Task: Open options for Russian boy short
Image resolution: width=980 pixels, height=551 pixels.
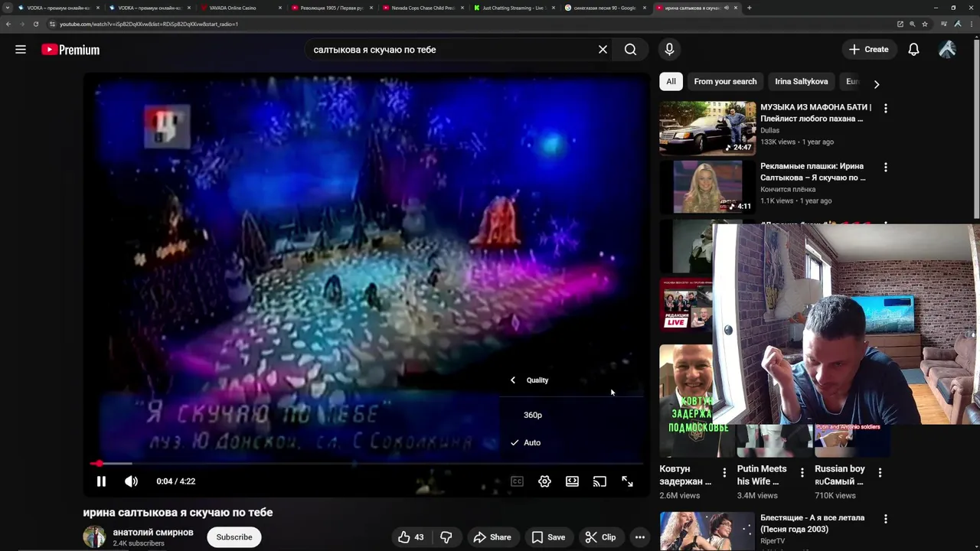Action: pos(880,473)
